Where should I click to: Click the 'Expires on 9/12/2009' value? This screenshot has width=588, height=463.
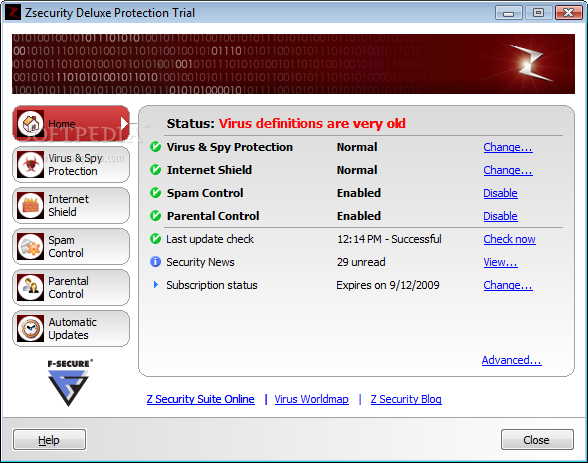[388, 285]
